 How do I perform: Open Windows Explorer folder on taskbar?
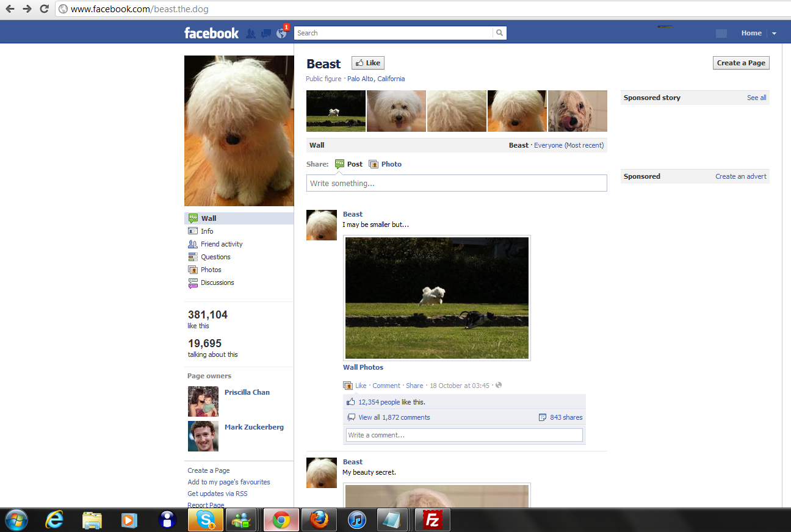[x=92, y=520]
